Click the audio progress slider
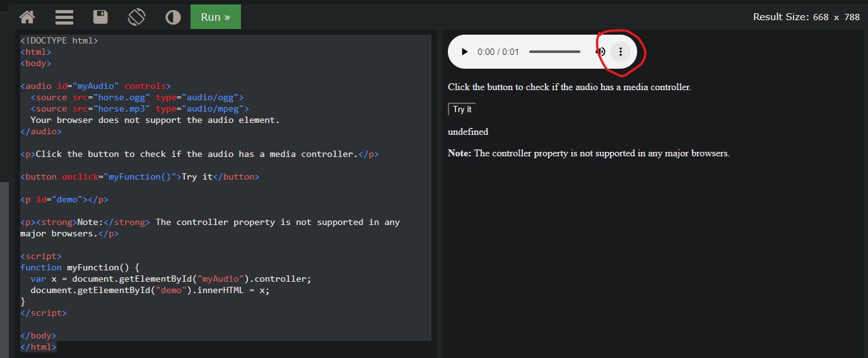The width and height of the screenshot is (868, 358). (x=554, y=52)
